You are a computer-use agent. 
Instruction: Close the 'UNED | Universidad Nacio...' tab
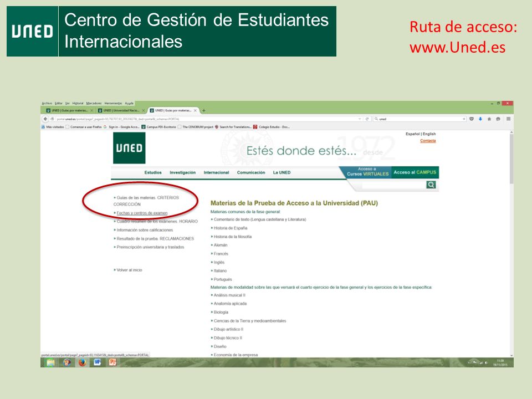pyautogui.click(x=143, y=111)
